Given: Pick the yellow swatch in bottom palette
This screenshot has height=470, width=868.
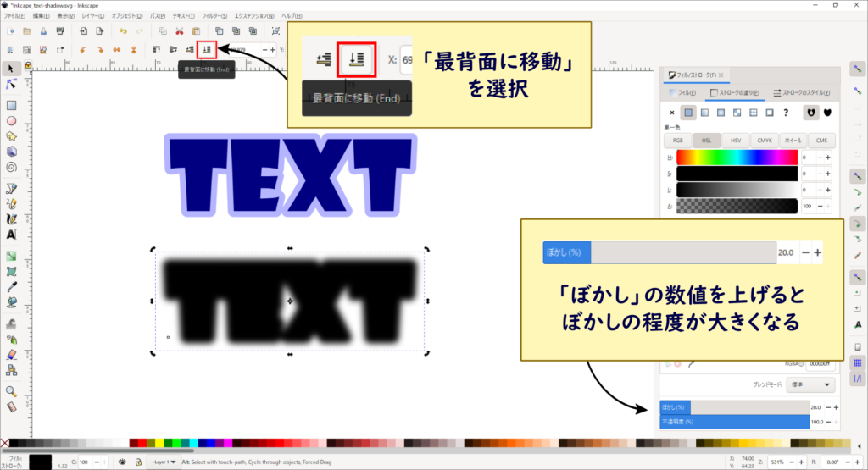Looking at the screenshot, I should click(159, 443).
